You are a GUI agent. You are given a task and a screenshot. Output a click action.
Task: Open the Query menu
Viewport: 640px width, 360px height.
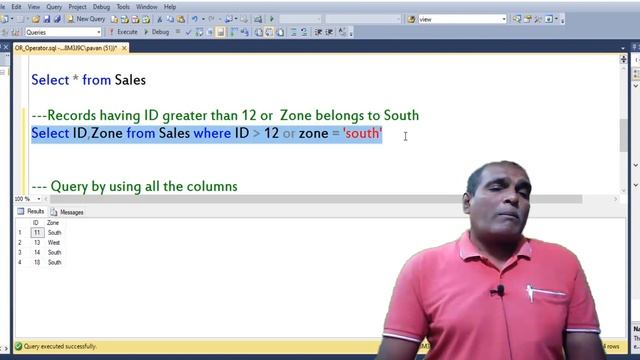[54, 7]
